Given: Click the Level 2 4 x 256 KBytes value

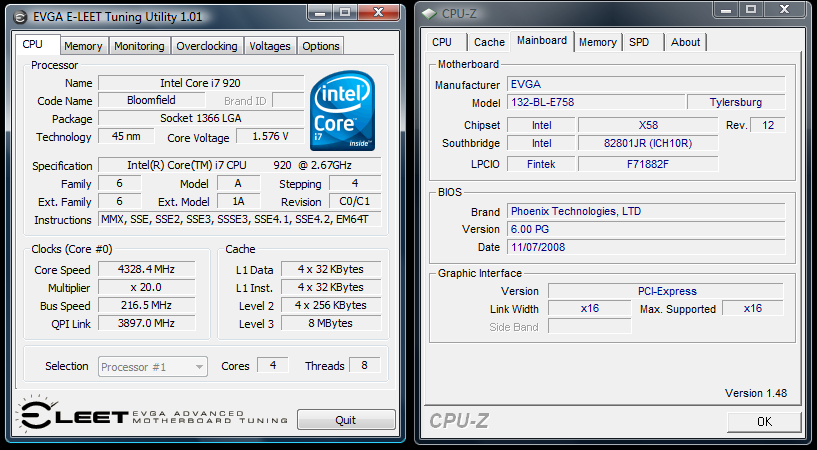Looking at the screenshot, I should pos(331,305).
